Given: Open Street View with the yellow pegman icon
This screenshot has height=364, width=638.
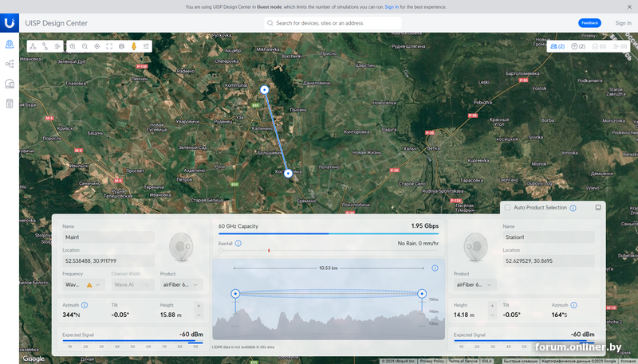Looking at the screenshot, I should [134, 46].
